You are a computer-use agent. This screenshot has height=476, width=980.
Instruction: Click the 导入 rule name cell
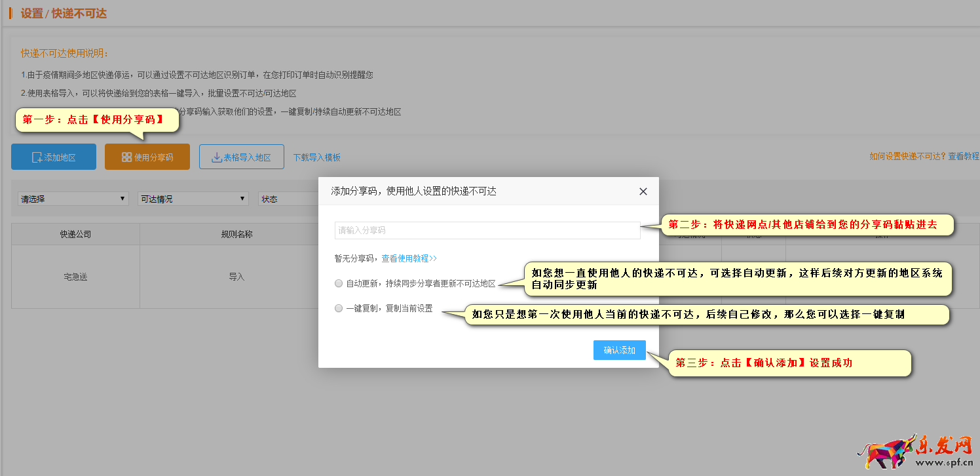tap(236, 277)
